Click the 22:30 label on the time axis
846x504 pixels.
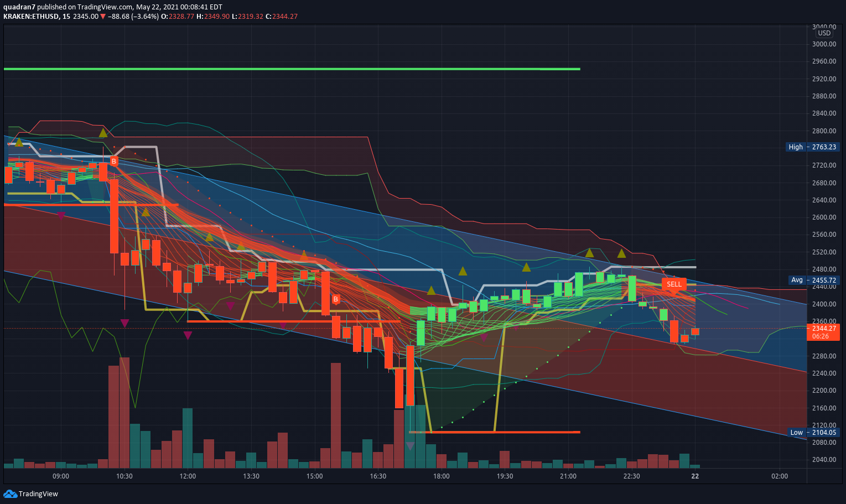631,476
